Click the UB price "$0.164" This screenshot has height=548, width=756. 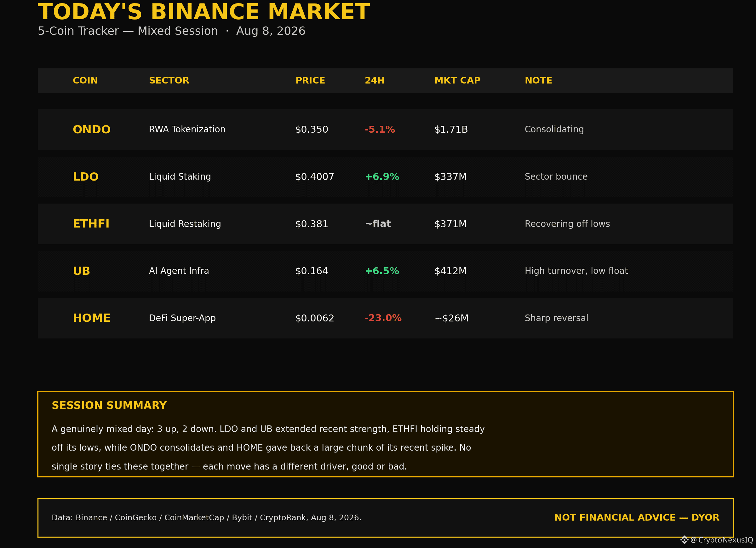(312, 271)
